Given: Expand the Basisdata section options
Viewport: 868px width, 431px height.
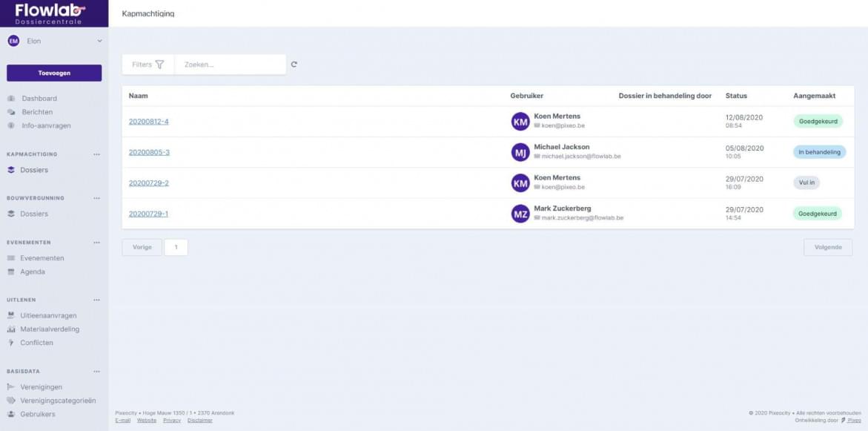Looking at the screenshot, I should (95, 371).
